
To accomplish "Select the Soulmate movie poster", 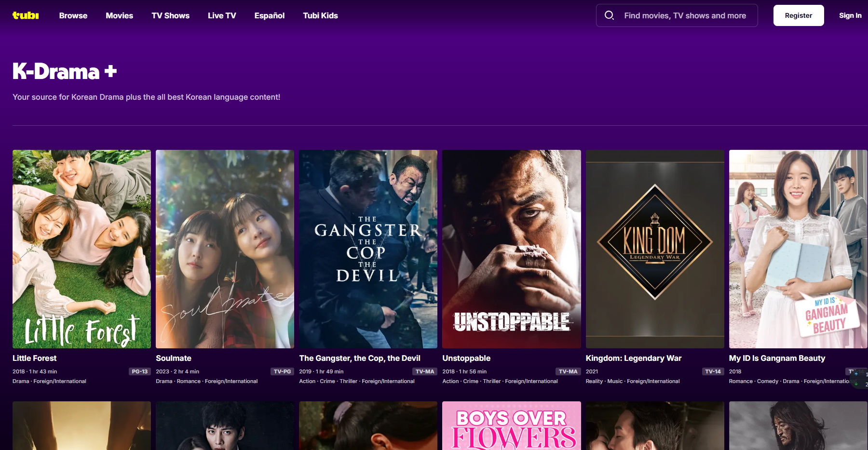I will [225, 249].
